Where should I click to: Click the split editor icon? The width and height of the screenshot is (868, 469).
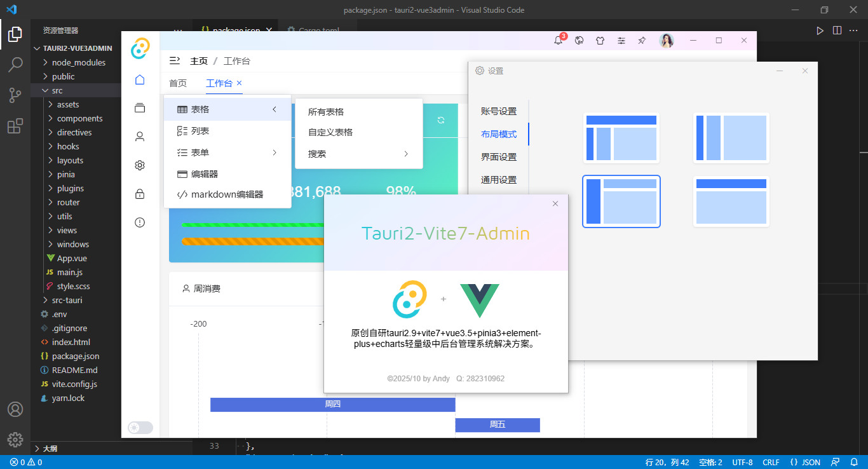(x=837, y=30)
